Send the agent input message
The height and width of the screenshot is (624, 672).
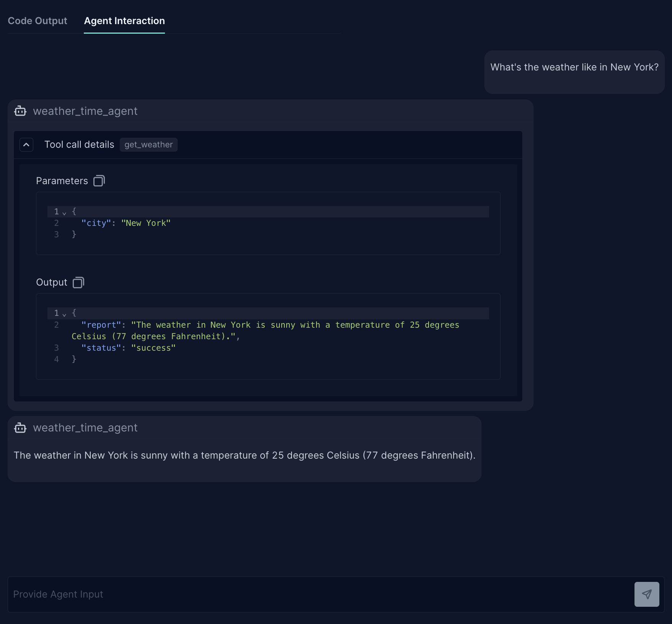click(647, 594)
